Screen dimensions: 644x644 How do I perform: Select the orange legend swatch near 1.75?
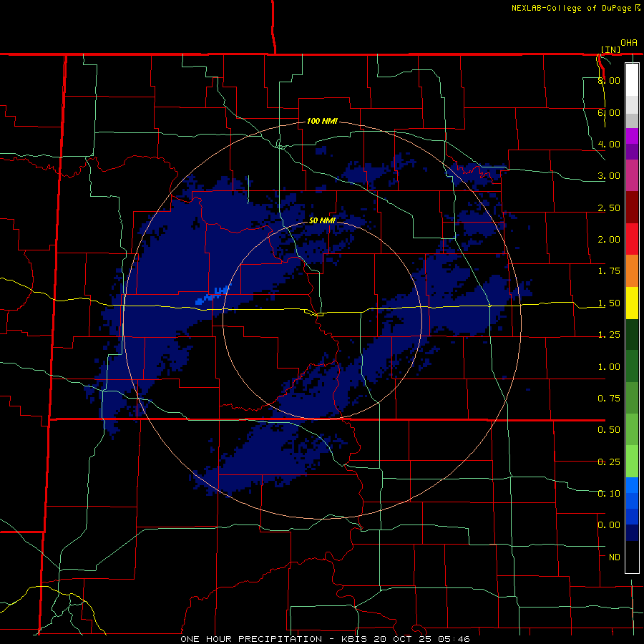click(632, 271)
